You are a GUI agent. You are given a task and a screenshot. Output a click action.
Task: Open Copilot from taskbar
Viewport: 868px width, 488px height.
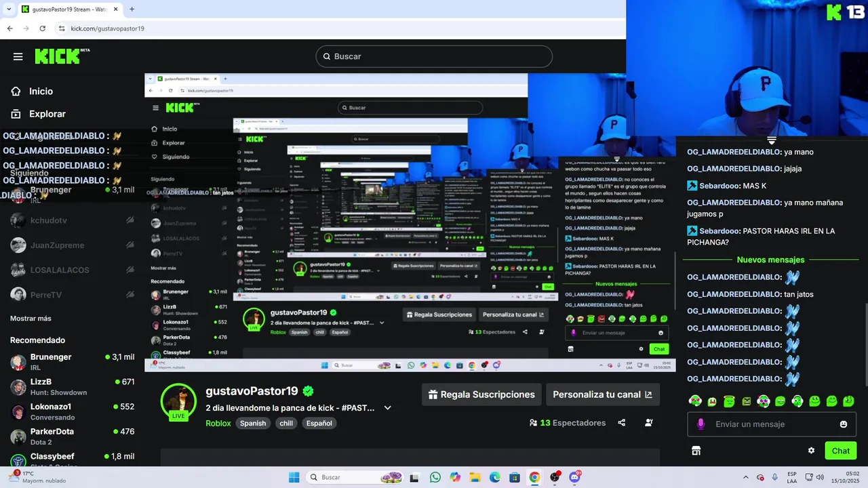click(x=455, y=477)
